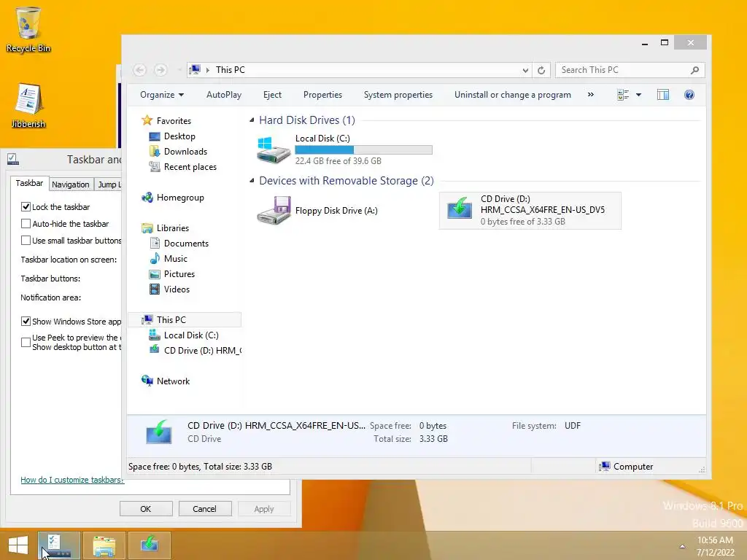The image size is (747, 560).
Task: Toggle Show Windows Store apps checkbox
Action: coord(26,322)
